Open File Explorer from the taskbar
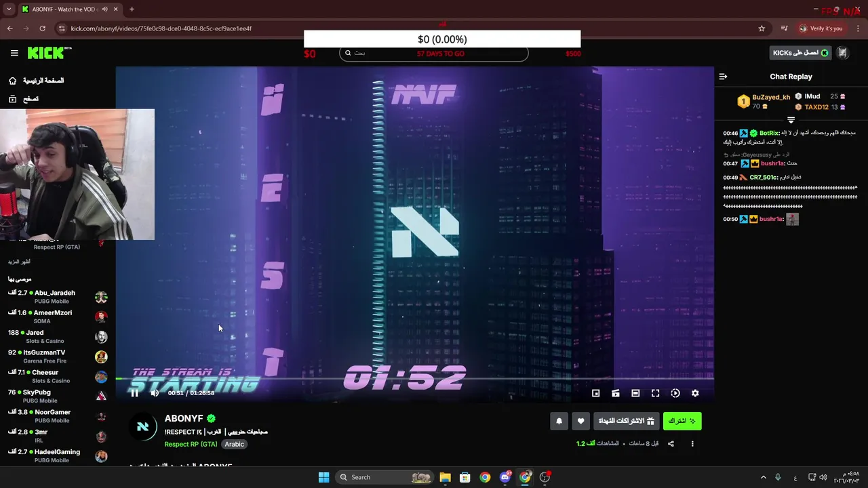Image resolution: width=868 pixels, height=488 pixels. tap(445, 477)
